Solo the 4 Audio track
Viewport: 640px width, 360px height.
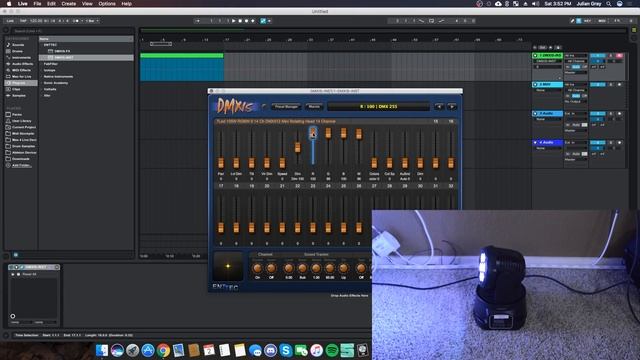[x=611, y=142]
